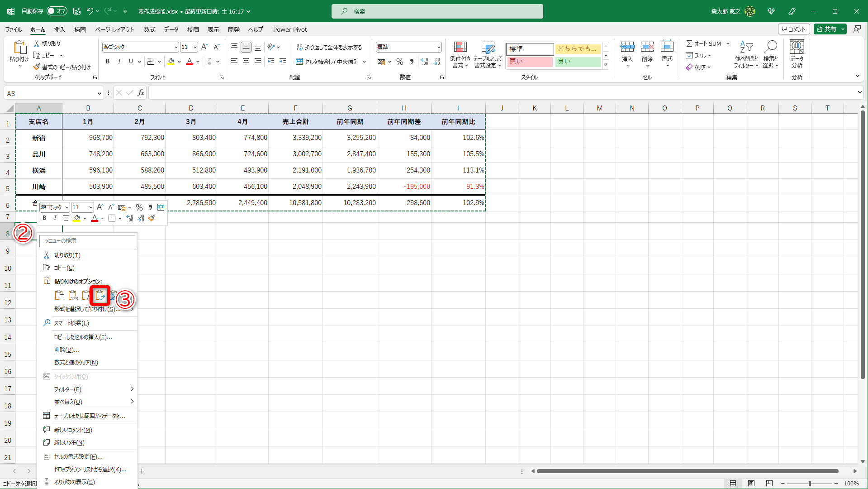The image size is (868, 489).
Task: Click the insert function fx icon
Action: (x=141, y=93)
